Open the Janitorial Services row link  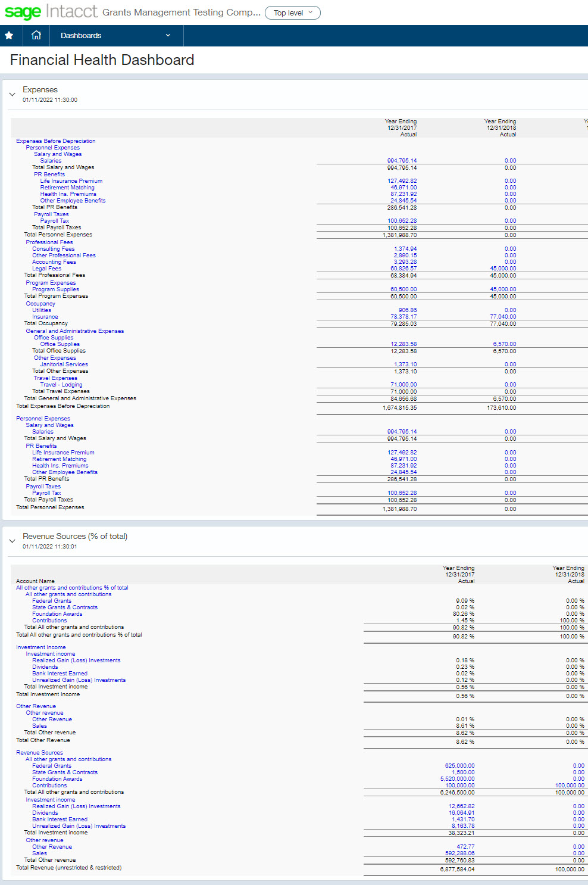(64, 364)
